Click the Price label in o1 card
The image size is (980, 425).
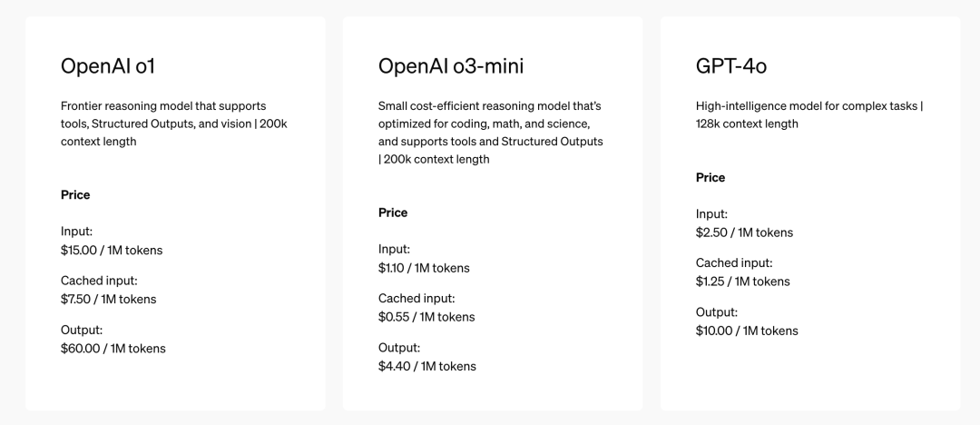click(x=75, y=194)
